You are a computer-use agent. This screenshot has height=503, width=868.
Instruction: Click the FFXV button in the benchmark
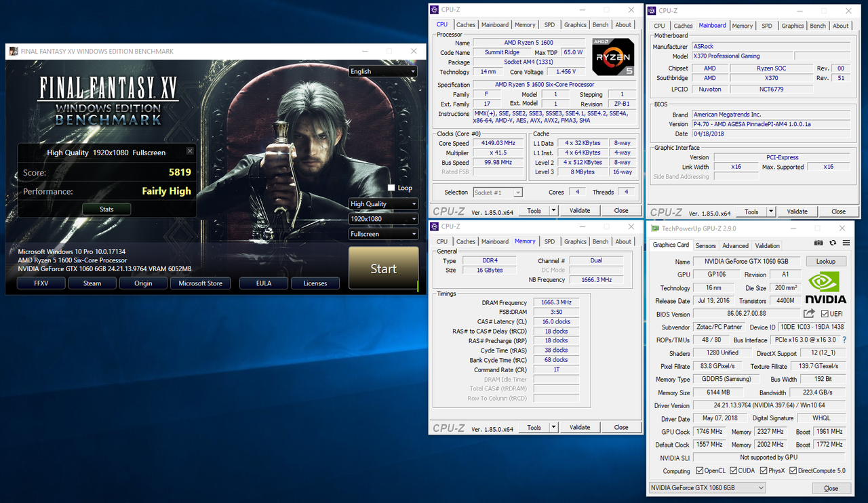click(x=41, y=283)
